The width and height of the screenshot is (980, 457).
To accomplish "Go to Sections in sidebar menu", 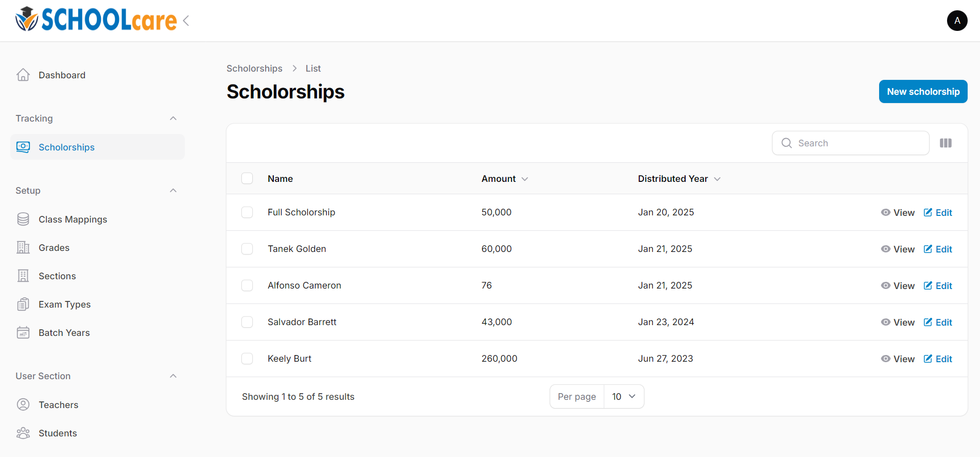I will point(57,276).
